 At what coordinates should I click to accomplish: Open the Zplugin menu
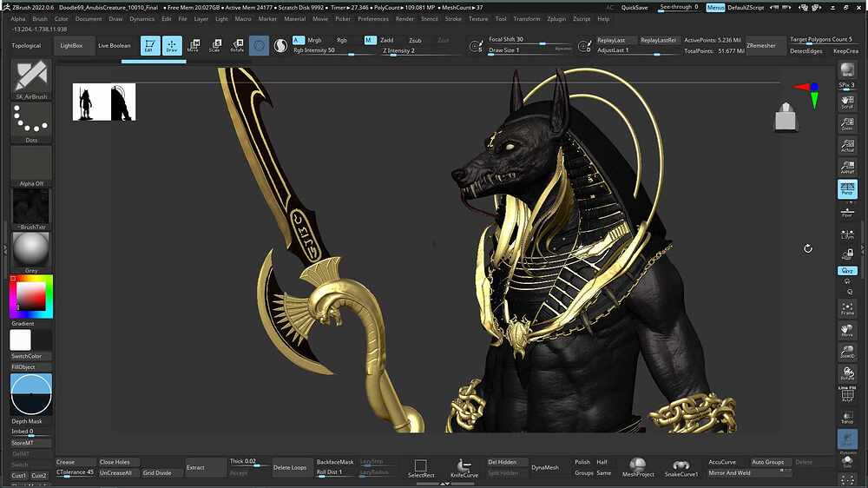(556, 18)
